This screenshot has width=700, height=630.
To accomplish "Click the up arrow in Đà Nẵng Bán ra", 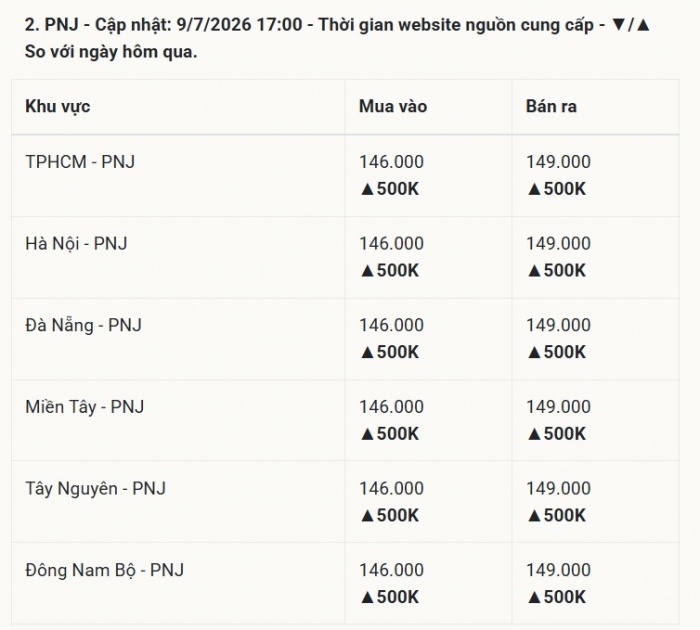I will pyautogui.click(x=534, y=353).
